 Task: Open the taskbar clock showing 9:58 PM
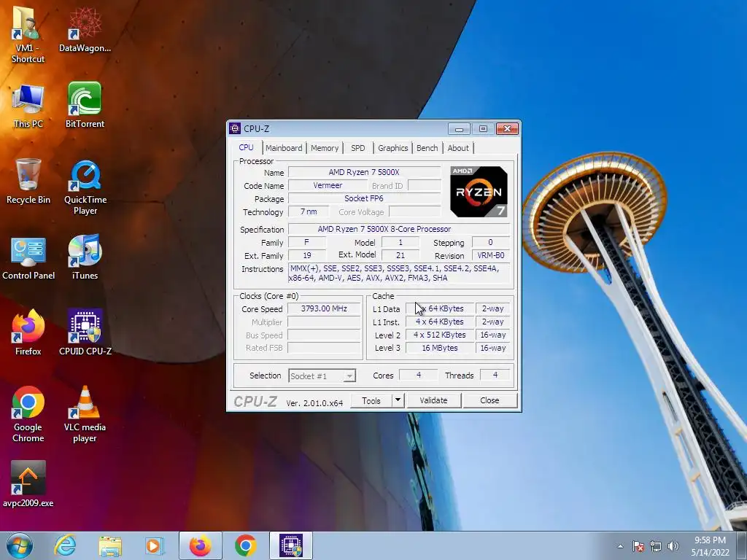710,546
